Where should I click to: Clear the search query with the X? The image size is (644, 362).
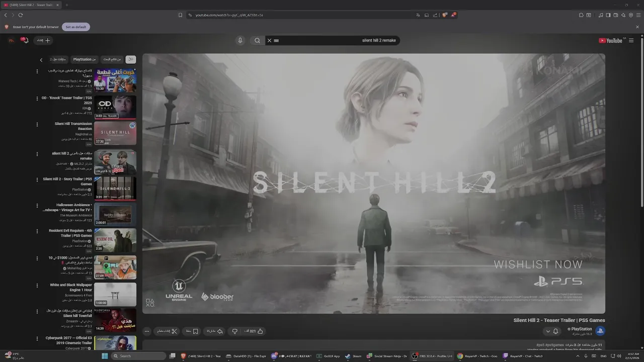click(269, 40)
